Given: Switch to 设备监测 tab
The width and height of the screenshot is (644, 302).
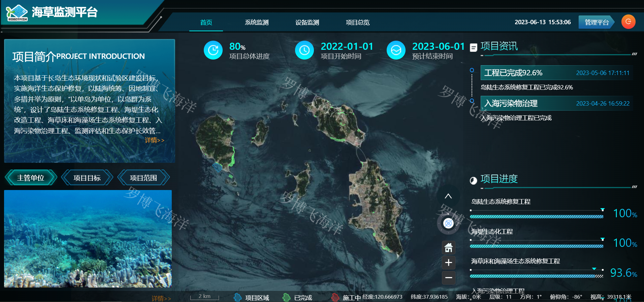Looking at the screenshot, I should click(307, 23).
